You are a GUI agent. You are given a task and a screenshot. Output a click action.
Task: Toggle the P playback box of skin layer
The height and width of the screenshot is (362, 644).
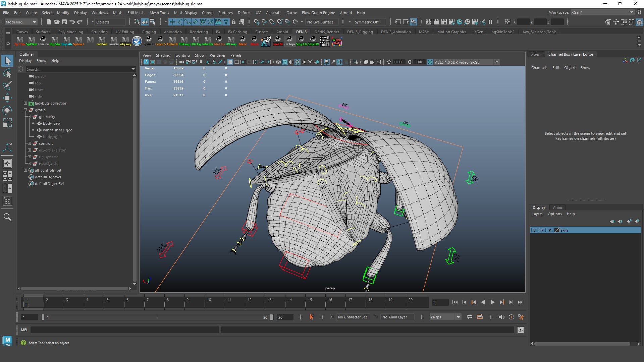coord(542,230)
